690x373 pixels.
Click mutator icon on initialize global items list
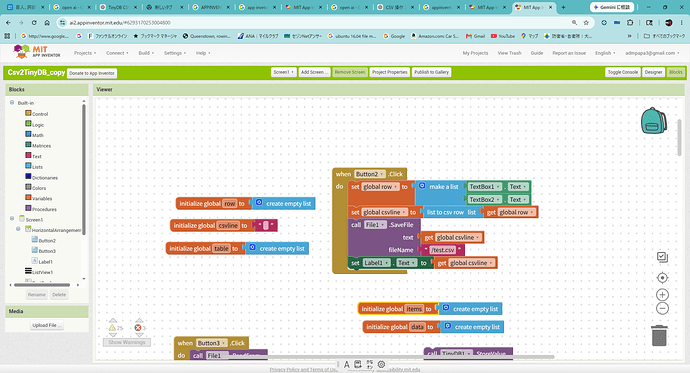click(446, 308)
